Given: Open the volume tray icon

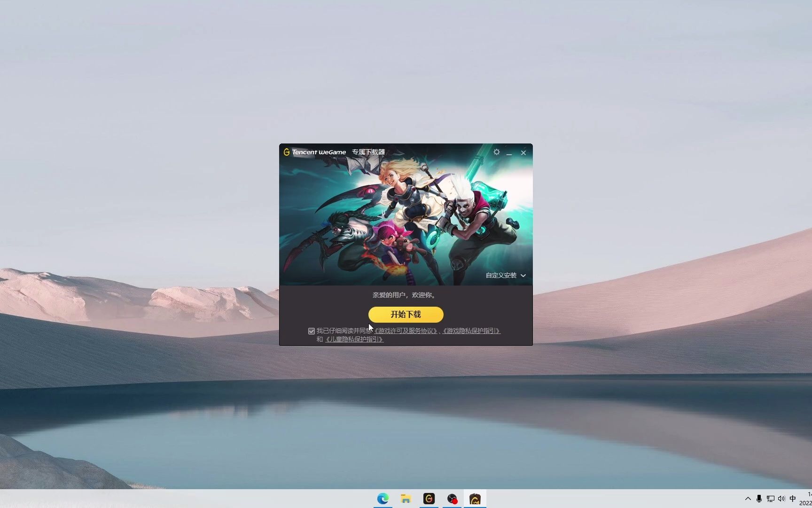Looking at the screenshot, I should (781, 499).
